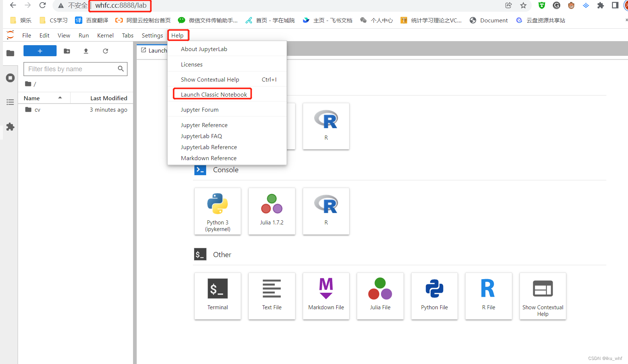
Task: Switch to the Launcher tab
Action: (x=154, y=50)
